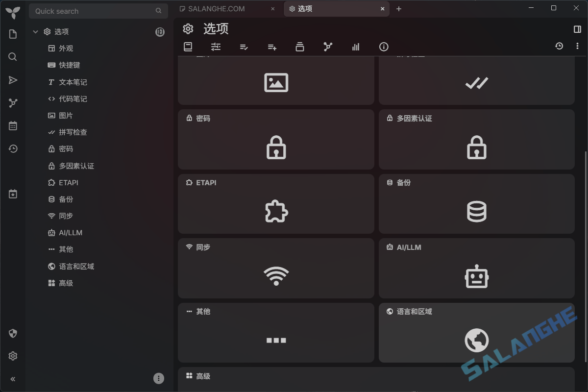This screenshot has width=588, height=392.
Task: Click the statistics bars icon in note toolbar
Action: click(356, 47)
